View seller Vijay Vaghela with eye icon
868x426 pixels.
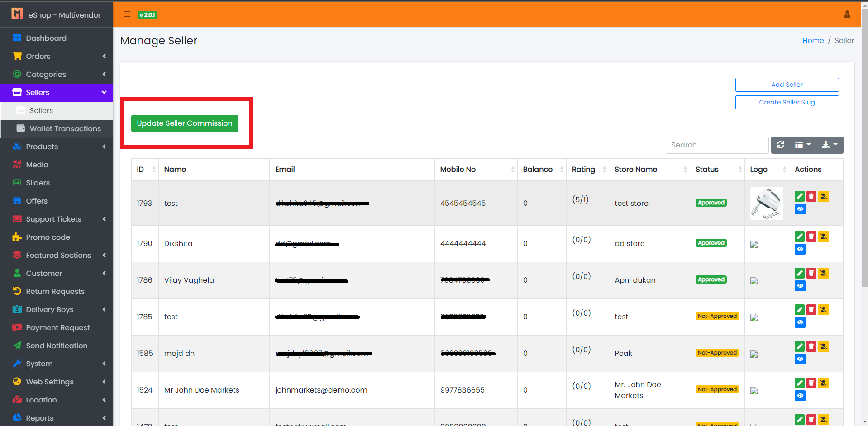point(800,286)
